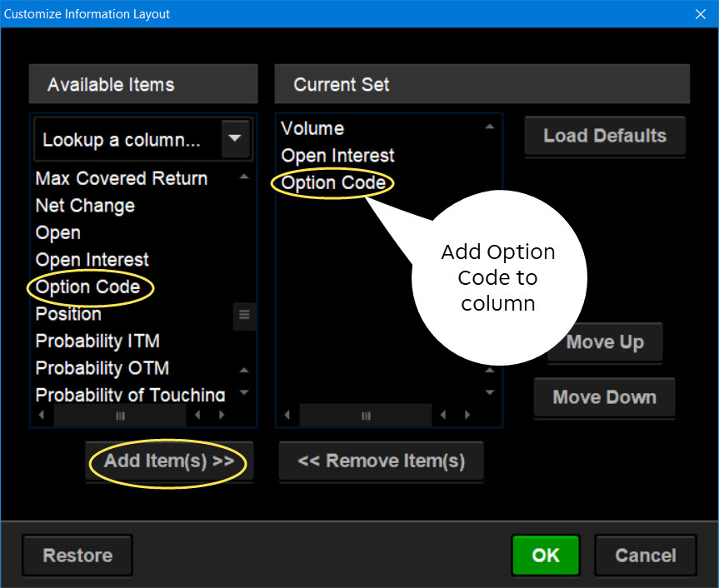Click the Add Item(s) button
This screenshot has width=719, height=588.
(x=169, y=461)
